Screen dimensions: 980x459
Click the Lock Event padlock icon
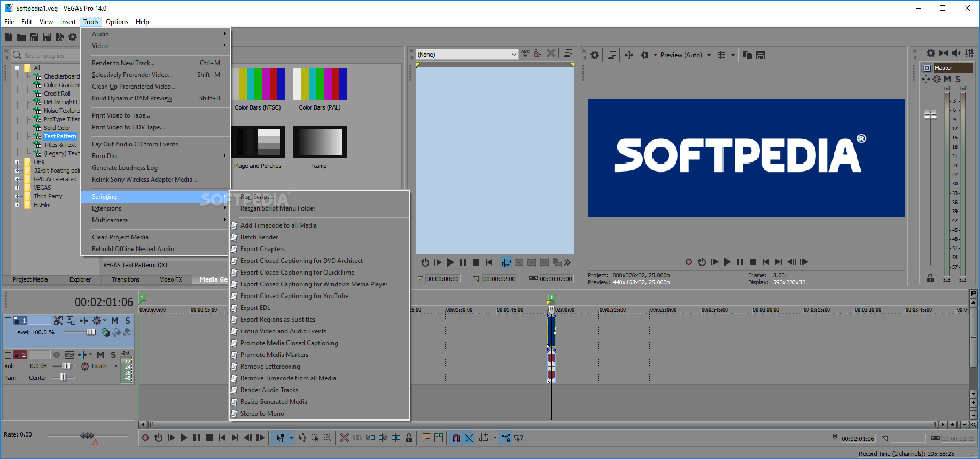click(x=409, y=438)
